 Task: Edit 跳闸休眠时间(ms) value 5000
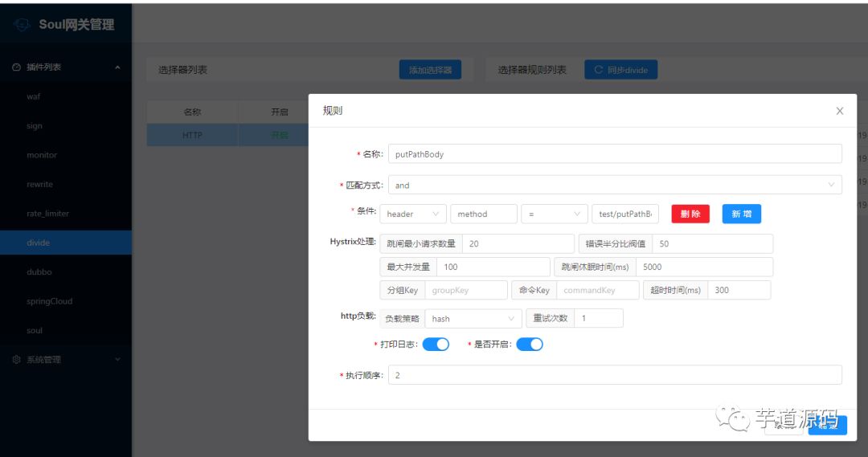click(704, 267)
